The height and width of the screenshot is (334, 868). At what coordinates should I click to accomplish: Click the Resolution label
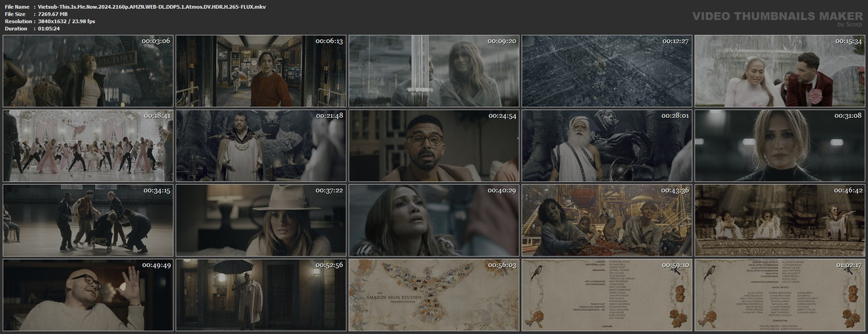(18, 21)
